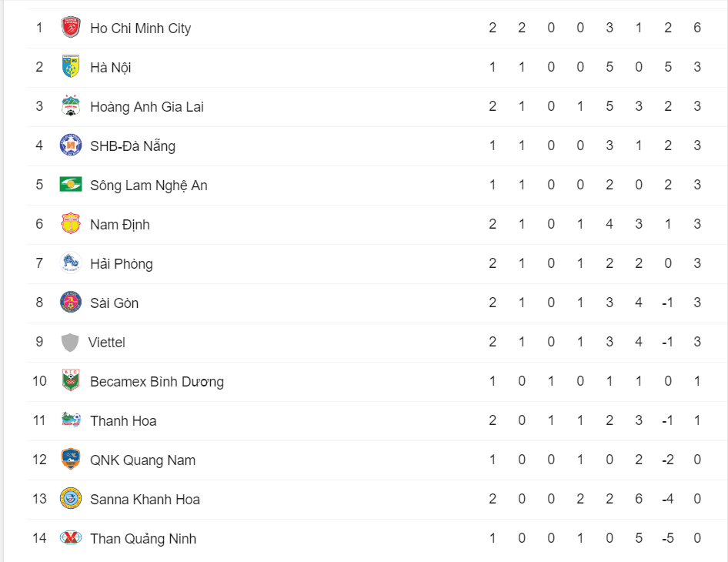Screen dimensions: 728x562
Task: Click the Hoàng Anh Gia Lai crest
Action: click(x=71, y=106)
